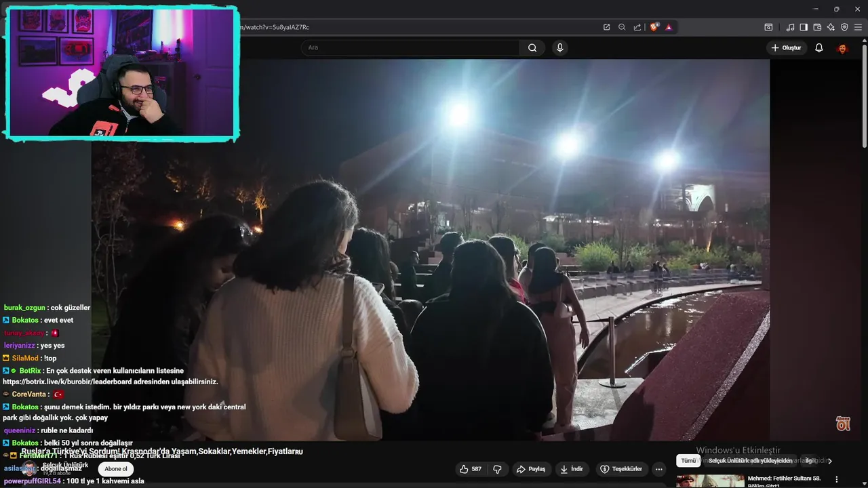
Task: Click the channel watermark logo on video
Action: tap(843, 424)
